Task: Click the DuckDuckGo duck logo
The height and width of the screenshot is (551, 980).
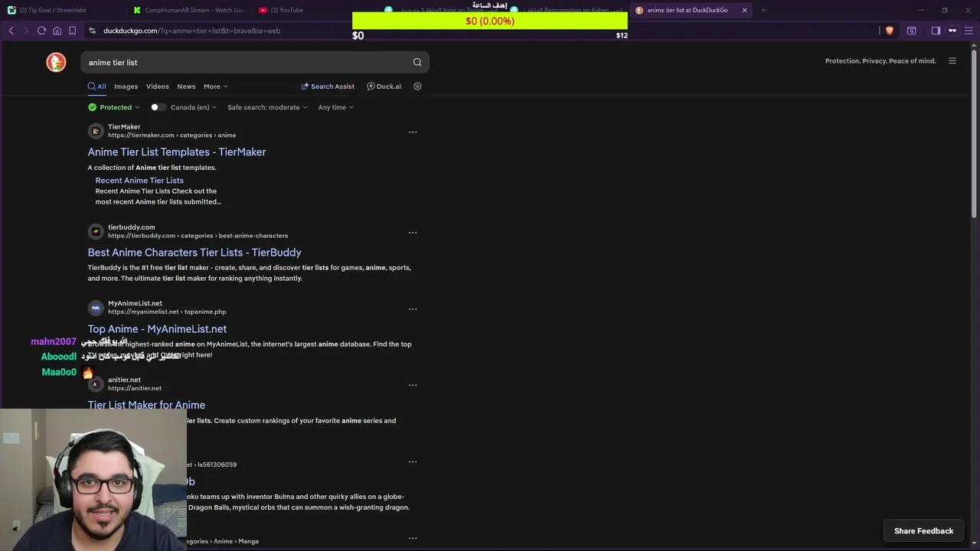Action: (56, 62)
